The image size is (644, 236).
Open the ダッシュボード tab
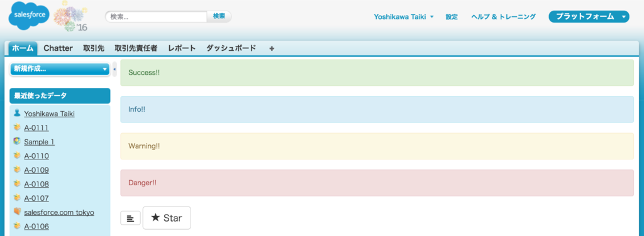point(231,48)
